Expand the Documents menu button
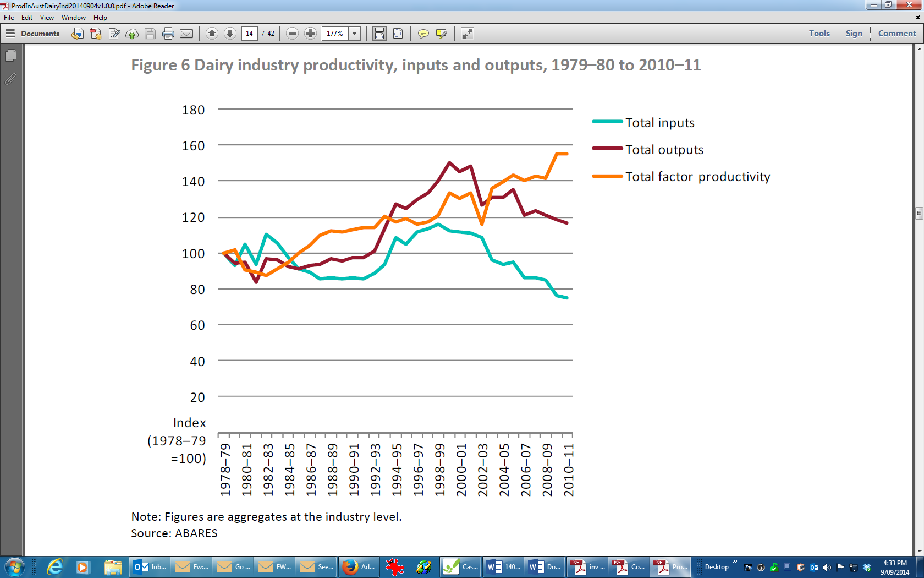The height and width of the screenshot is (578, 924). click(x=33, y=34)
